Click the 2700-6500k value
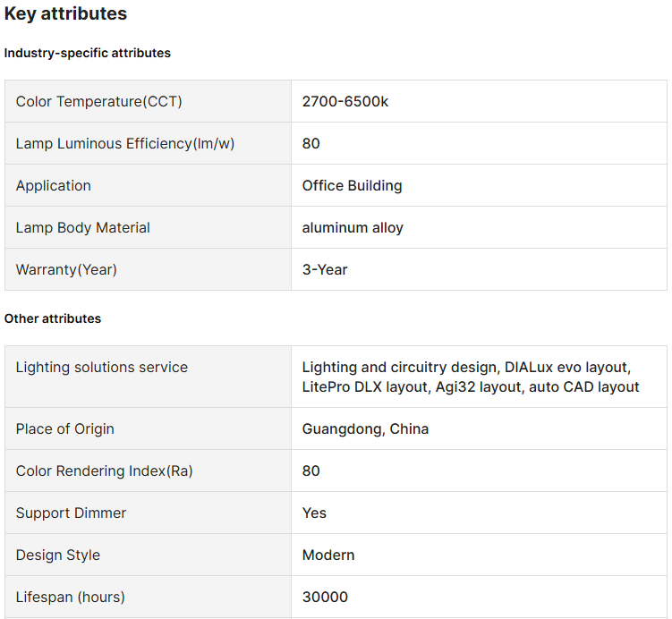This screenshot has height=619, width=672. 345,102
